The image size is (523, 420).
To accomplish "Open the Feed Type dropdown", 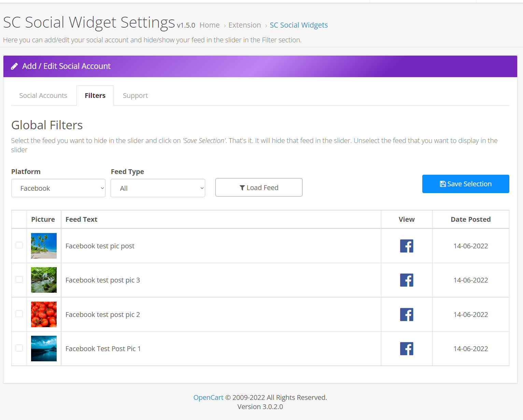I will tap(158, 188).
